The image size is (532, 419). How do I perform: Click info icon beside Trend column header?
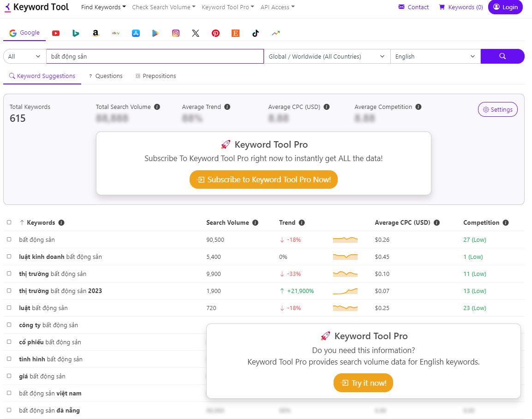302,222
